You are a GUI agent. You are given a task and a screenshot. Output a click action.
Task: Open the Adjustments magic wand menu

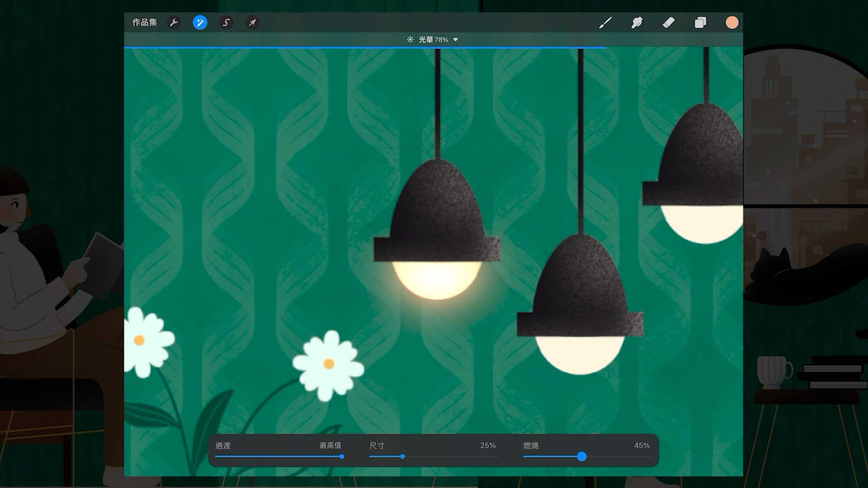point(200,23)
